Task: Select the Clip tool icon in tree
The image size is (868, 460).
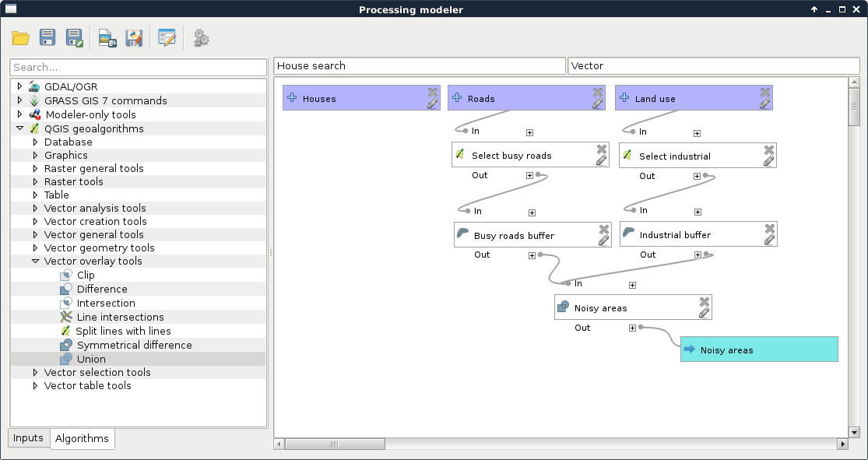Action: pyautogui.click(x=66, y=275)
